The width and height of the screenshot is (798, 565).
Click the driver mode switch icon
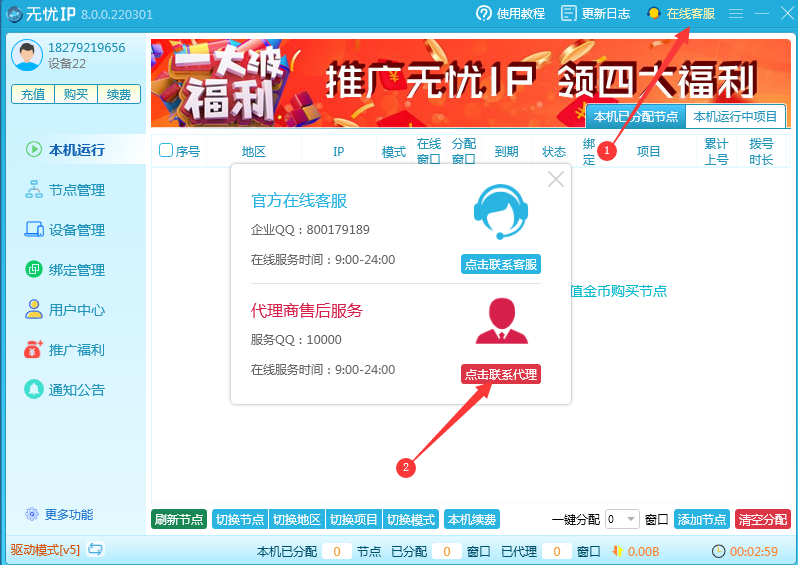[95, 549]
